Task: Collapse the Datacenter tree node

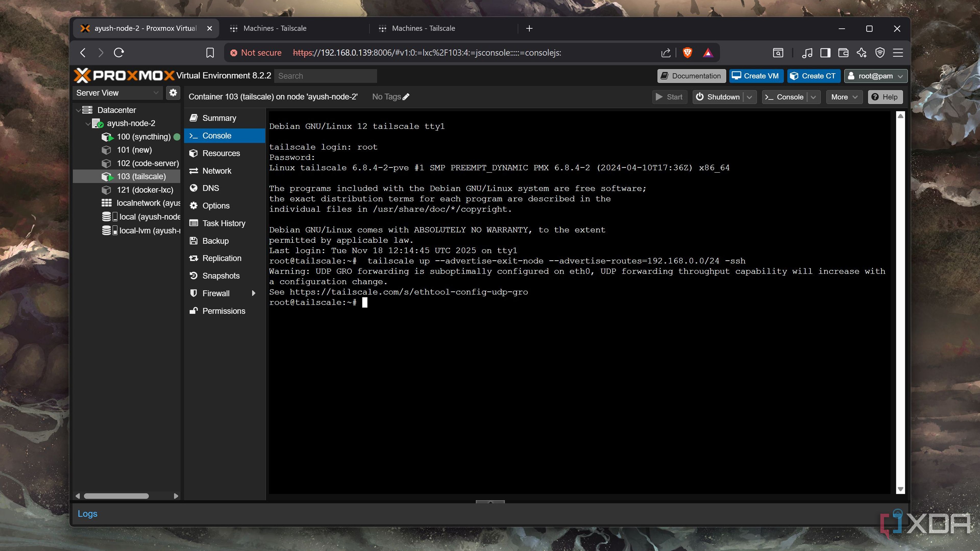Action: (78, 110)
